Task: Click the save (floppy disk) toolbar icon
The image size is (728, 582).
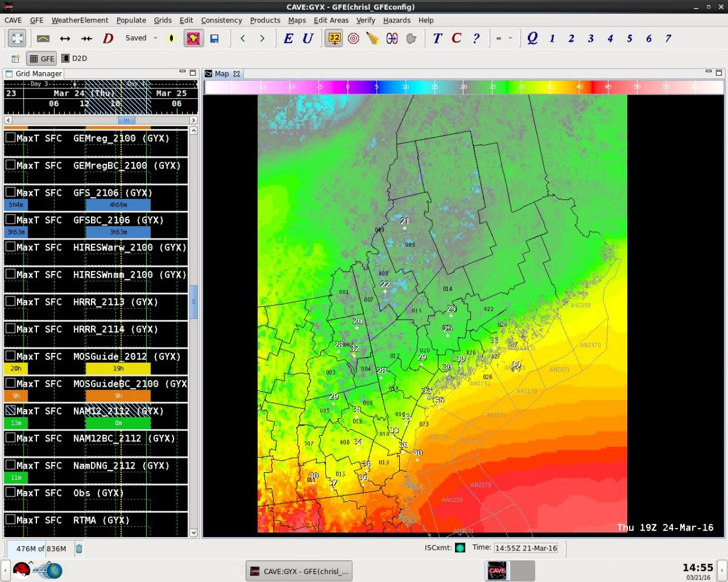Action: coord(214,38)
